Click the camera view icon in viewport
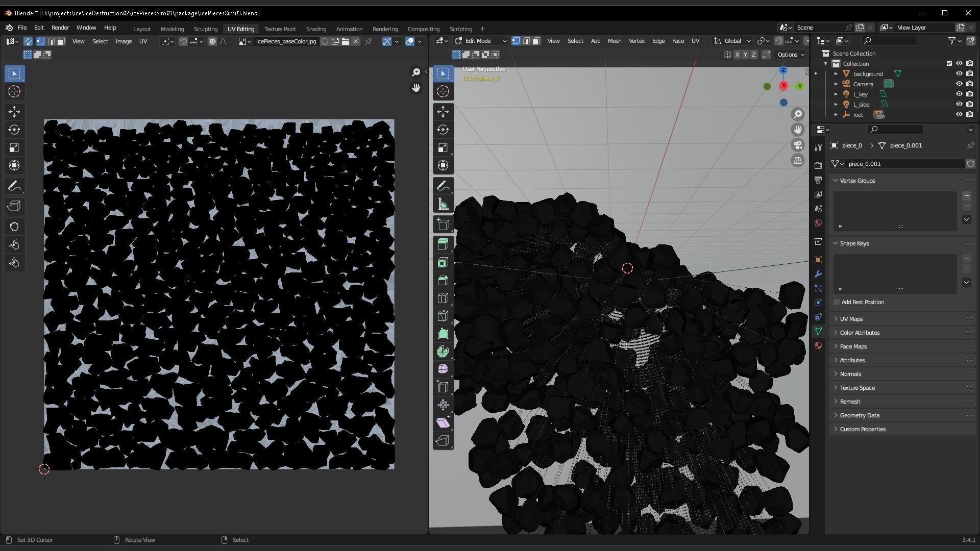This screenshot has width=980, height=551. point(798,145)
